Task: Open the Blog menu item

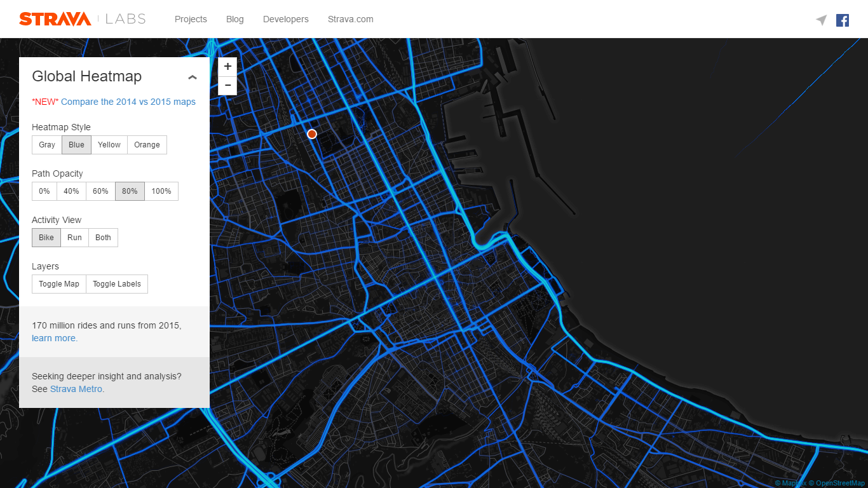Action: pos(235,19)
